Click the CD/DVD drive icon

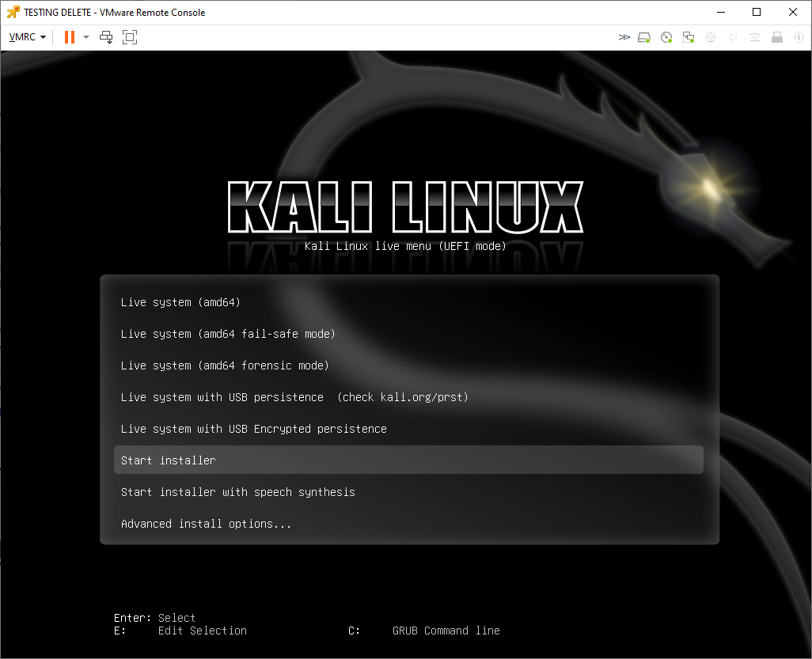[x=666, y=37]
